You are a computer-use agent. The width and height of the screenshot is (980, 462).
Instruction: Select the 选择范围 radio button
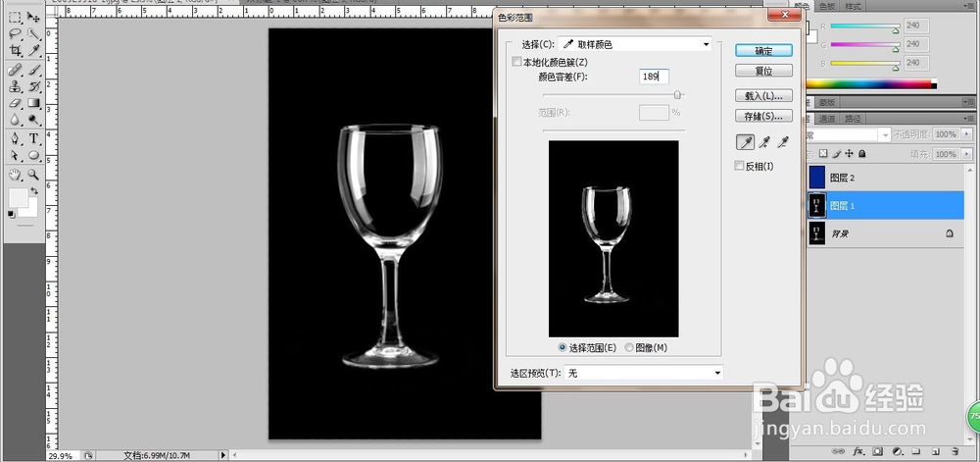[x=563, y=347]
